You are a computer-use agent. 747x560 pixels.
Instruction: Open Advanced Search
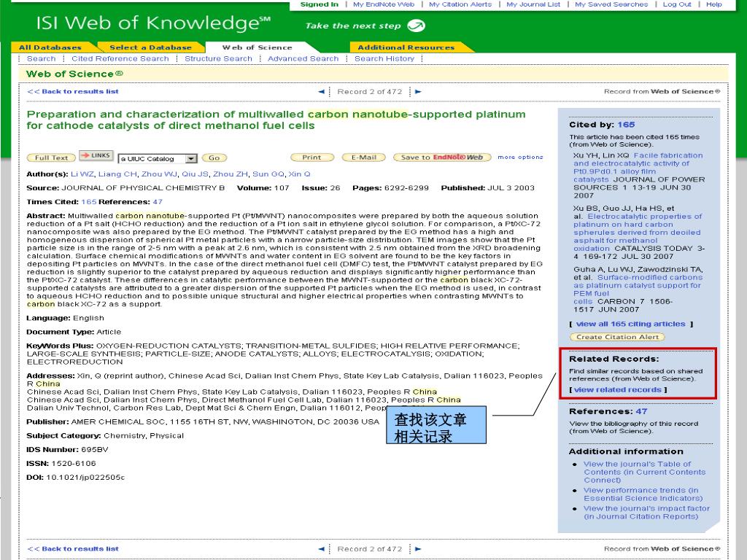(303, 58)
